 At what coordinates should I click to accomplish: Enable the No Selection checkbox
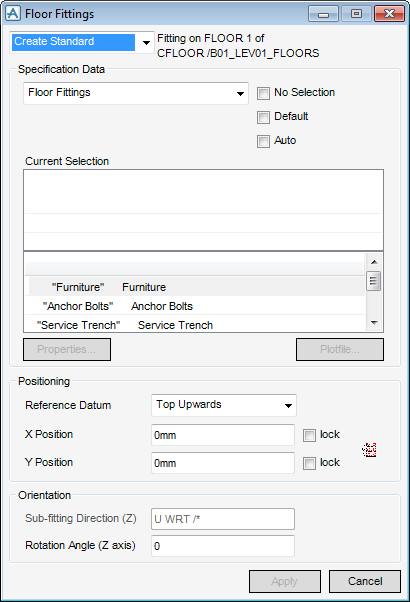(x=263, y=93)
